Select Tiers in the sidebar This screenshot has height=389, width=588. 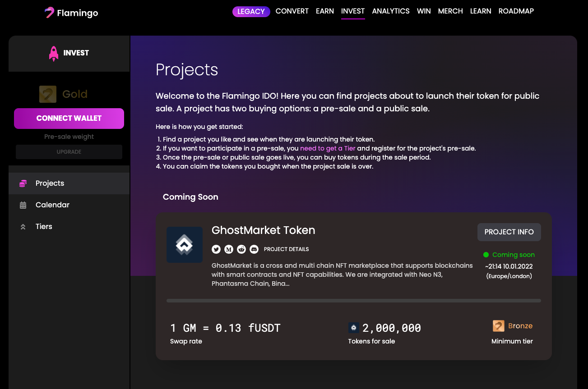click(69, 227)
